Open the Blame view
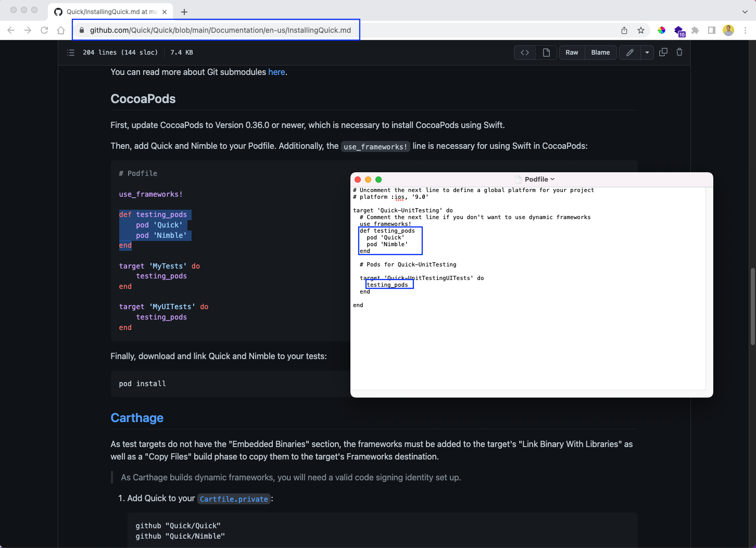Viewport: 756px width, 548px height. point(600,53)
